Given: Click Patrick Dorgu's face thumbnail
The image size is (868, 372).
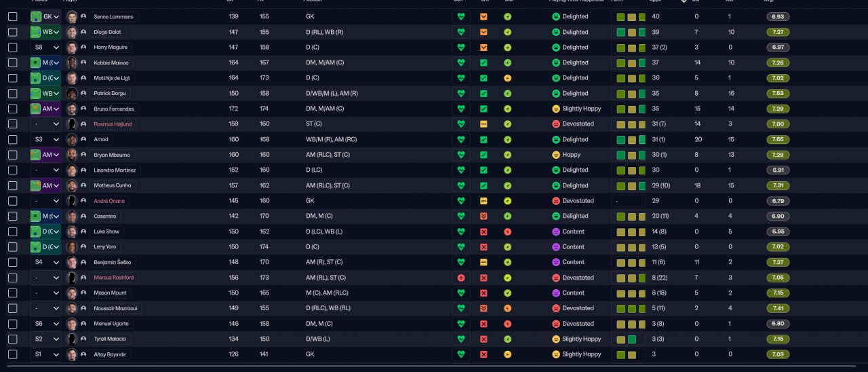Looking at the screenshot, I should click(72, 93).
